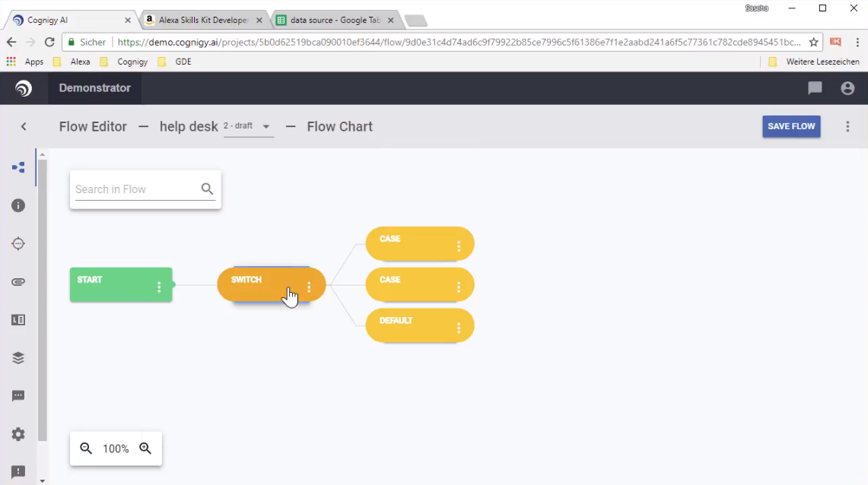868x485 pixels.
Task: Click the layers stack icon in sidebar
Action: (x=18, y=358)
